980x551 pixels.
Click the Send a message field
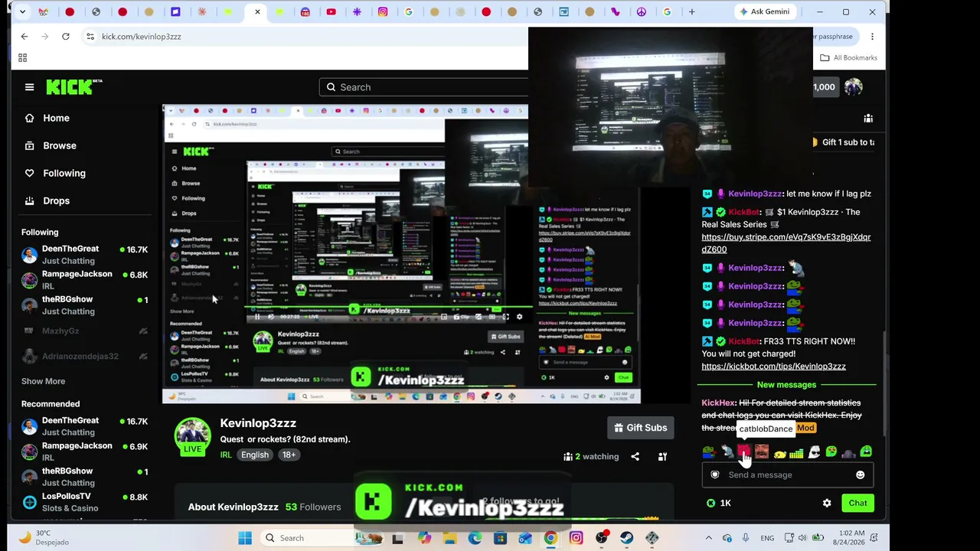click(788, 475)
